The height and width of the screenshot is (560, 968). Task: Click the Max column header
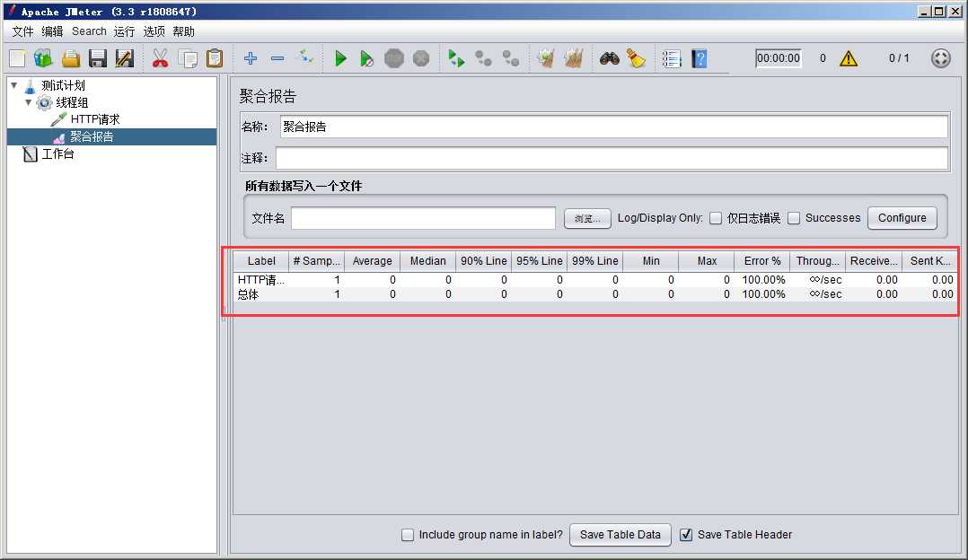click(x=706, y=261)
